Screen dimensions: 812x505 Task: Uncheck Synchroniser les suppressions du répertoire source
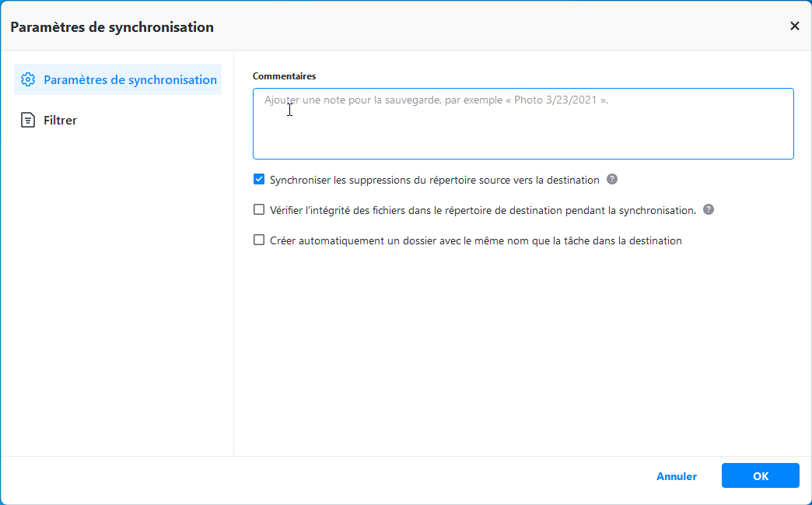(x=259, y=180)
